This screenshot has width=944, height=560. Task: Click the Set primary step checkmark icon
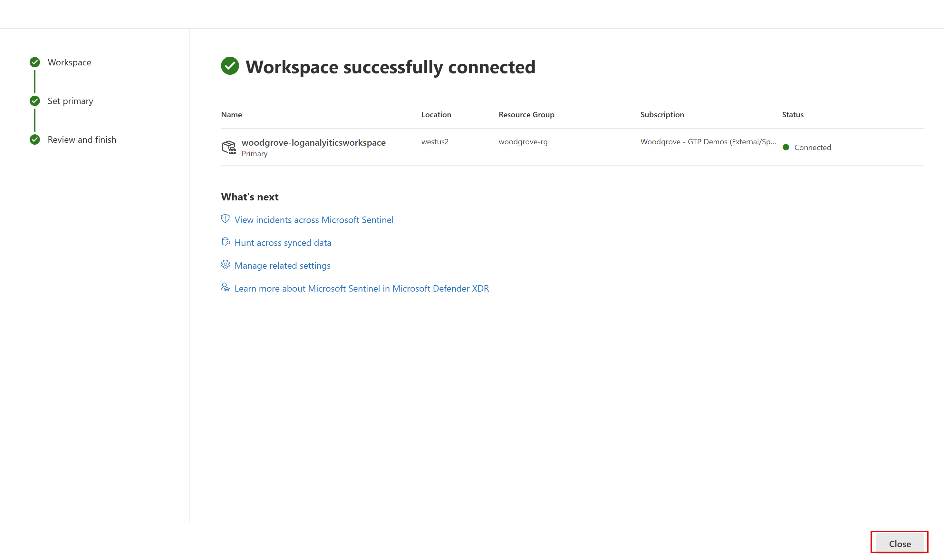35,101
